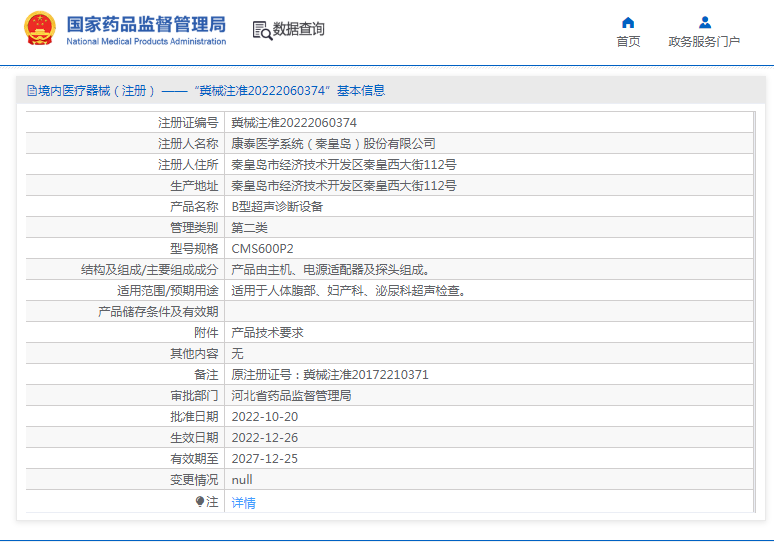Viewport: 774px width, 542px height.
Task: Click the 结构及组成/主要组成成分 label
Action: [150, 270]
